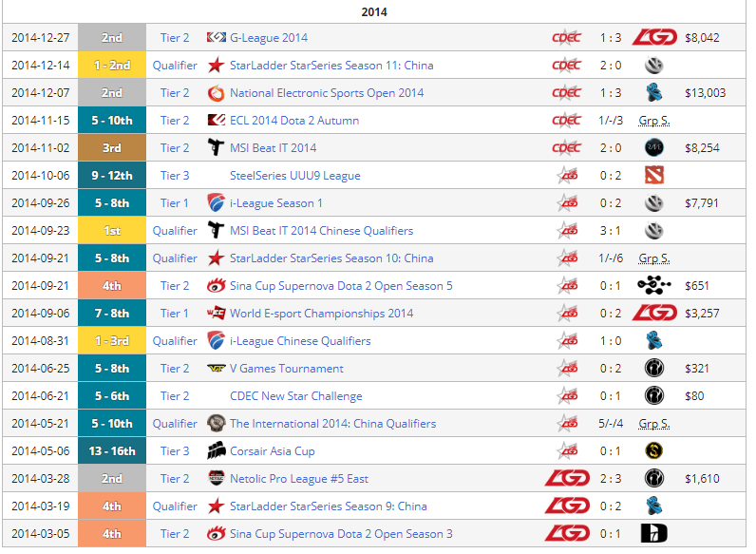The image size is (756, 554).
Task: Click CDEC team logo in G-League row
Action: (x=566, y=38)
